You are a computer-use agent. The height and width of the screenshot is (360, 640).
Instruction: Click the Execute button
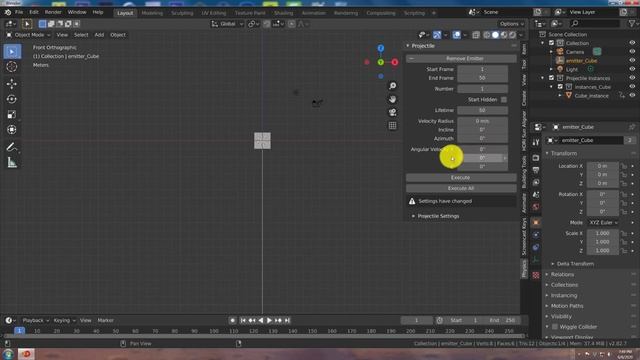click(x=461, y=178)
